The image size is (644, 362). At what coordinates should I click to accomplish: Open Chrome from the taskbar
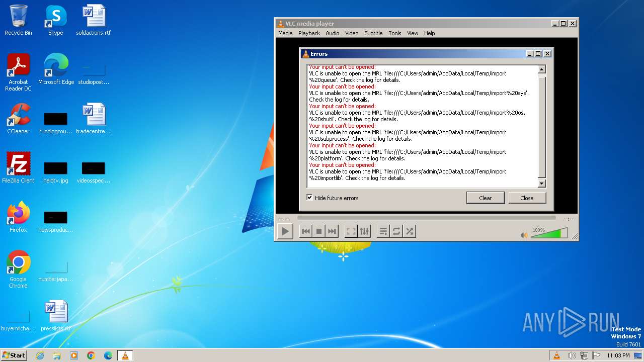91,355
